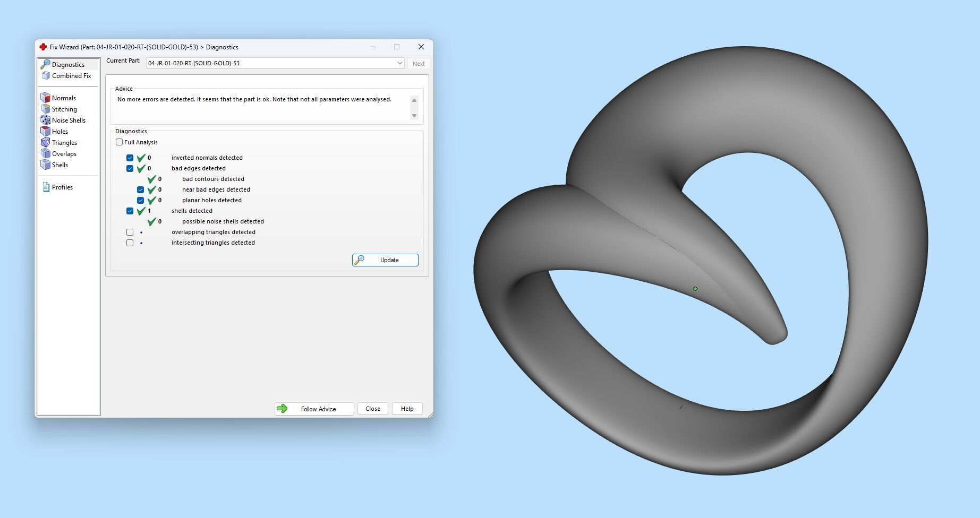Click the Diagnostics magnifier icon in sidebar
The height and width of the screenshot is (518, 980).
coord(46,64)
